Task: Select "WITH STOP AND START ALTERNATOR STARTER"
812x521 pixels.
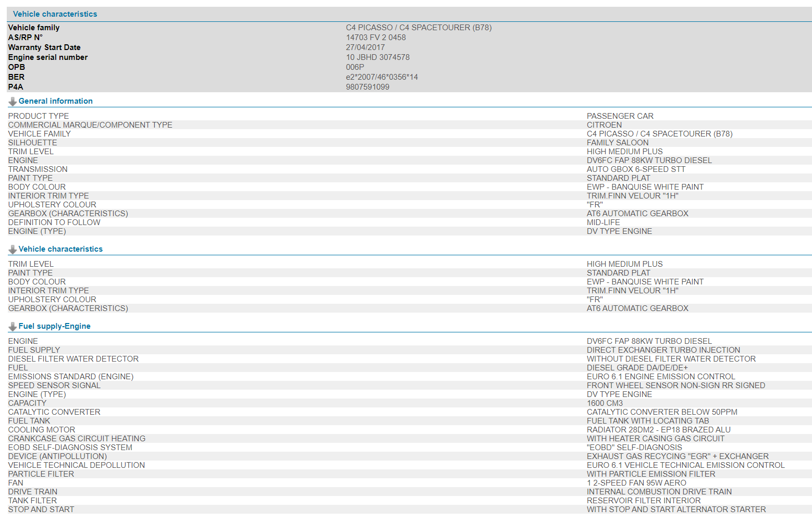Action: [x=676, y=510]
